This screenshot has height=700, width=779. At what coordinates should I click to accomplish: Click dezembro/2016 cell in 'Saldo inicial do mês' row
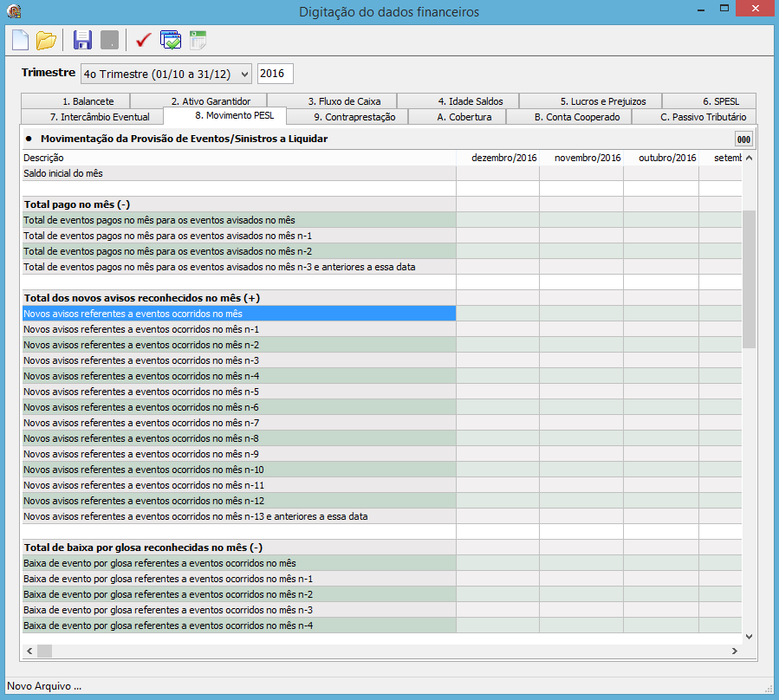(497, 173)
